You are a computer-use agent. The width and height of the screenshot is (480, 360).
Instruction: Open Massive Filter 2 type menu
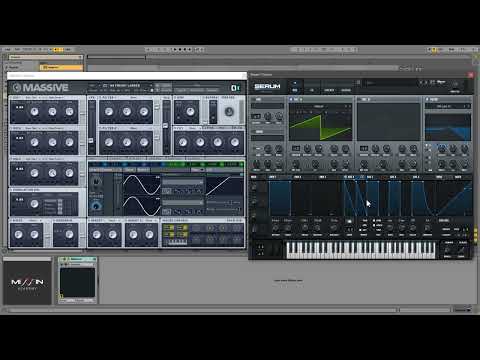(x=133, y=128)
